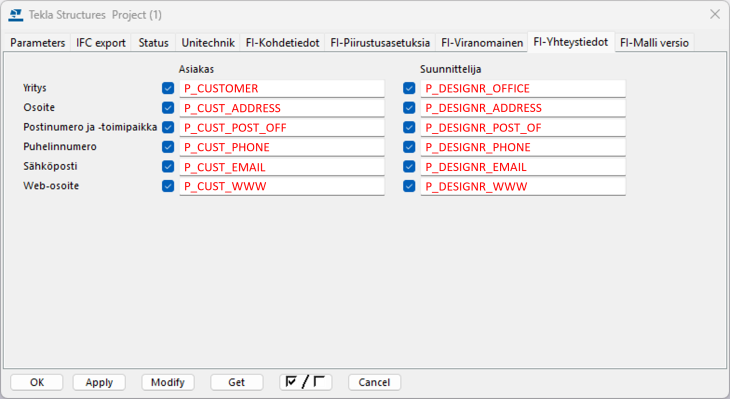
Task: Go to the Unitechnik tab
Action: point(208,43)
